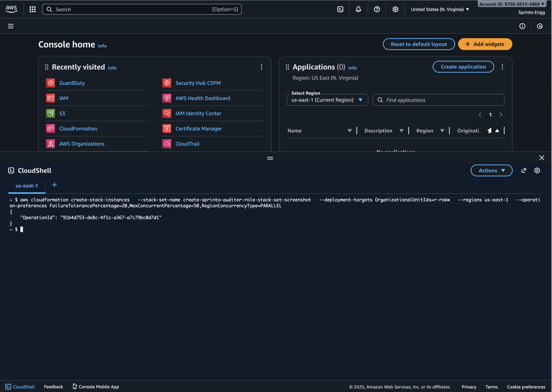The image size is (552, 392).
Task: Open the CloudShell icon in top navigation
Action: (340, 9)
